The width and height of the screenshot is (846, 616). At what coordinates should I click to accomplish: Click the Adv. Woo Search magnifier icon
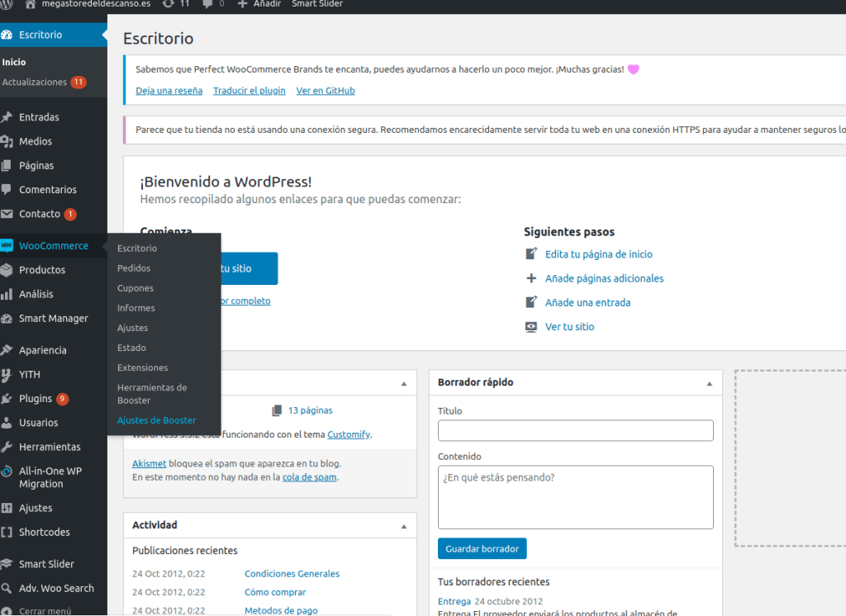[7, 588]
